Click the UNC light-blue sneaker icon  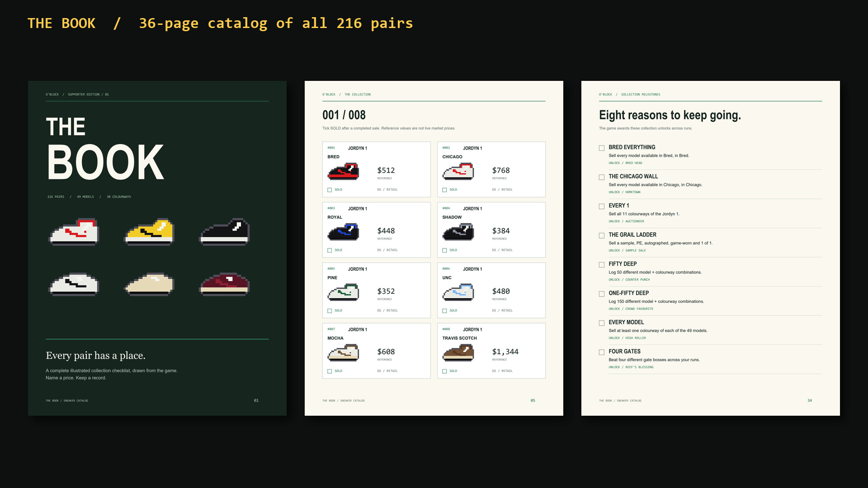click(x=458, y=293)
